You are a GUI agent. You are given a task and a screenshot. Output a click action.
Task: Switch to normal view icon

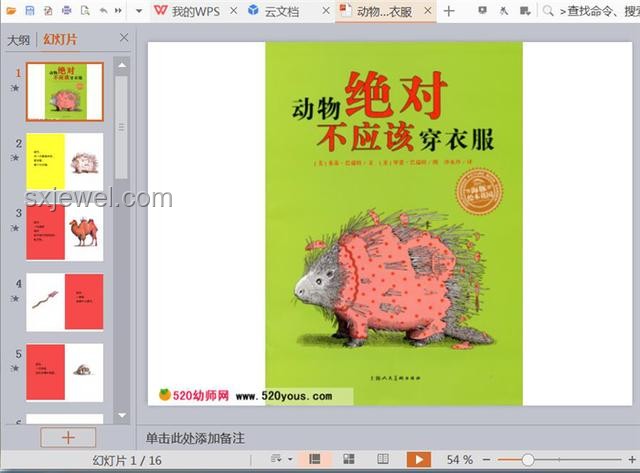pos(315,459)
